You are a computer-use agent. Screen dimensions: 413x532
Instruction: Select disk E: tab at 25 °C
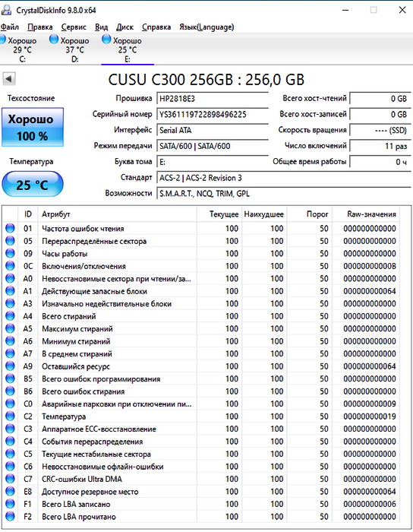(128, 49)
